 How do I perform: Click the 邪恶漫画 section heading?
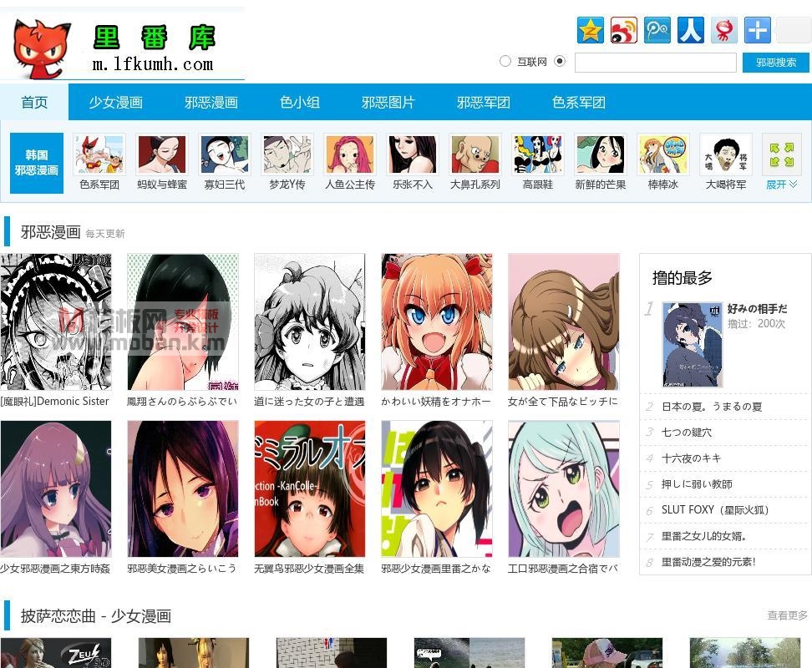tap(50, 232)
